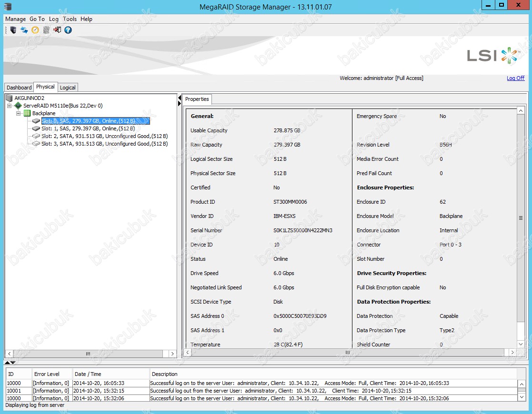This screenshot has height=414, width=532.
Task: Collapse the tree pane with the left-pointing divider arrow
Action: pos(180,98)
